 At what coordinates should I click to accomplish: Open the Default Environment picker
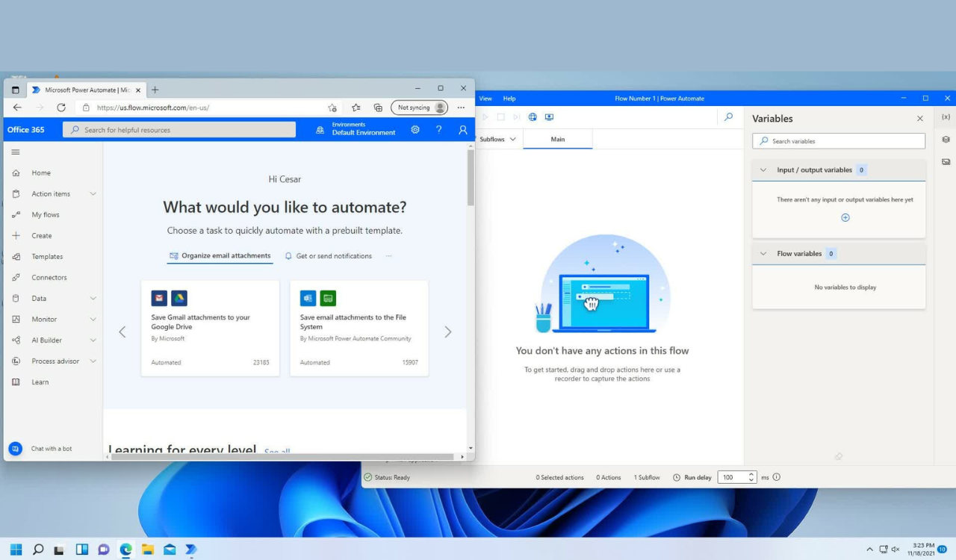pos(356,129)
